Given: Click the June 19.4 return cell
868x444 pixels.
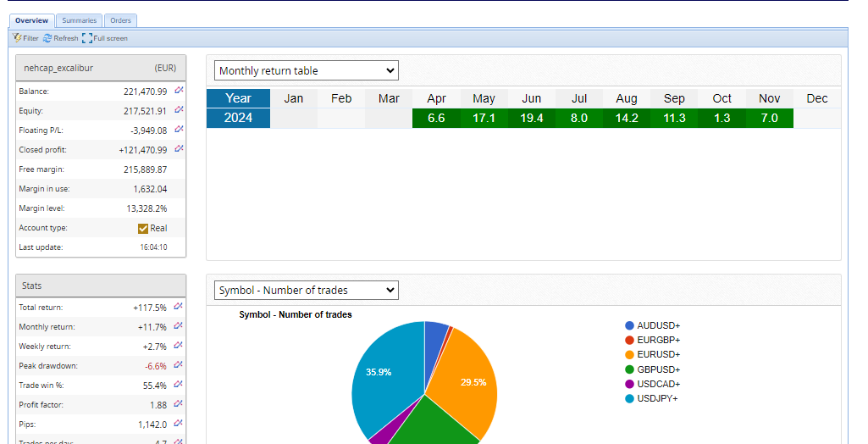Looking at the screenshot, I should click(x=531, y=118).
